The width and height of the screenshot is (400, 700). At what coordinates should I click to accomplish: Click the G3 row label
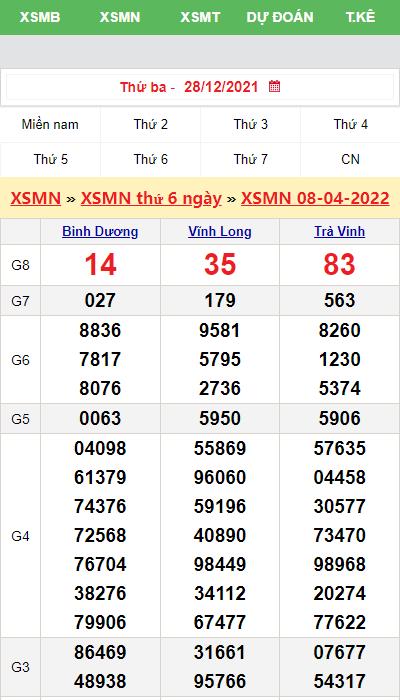pyautogui.click(x=20, y=667)
